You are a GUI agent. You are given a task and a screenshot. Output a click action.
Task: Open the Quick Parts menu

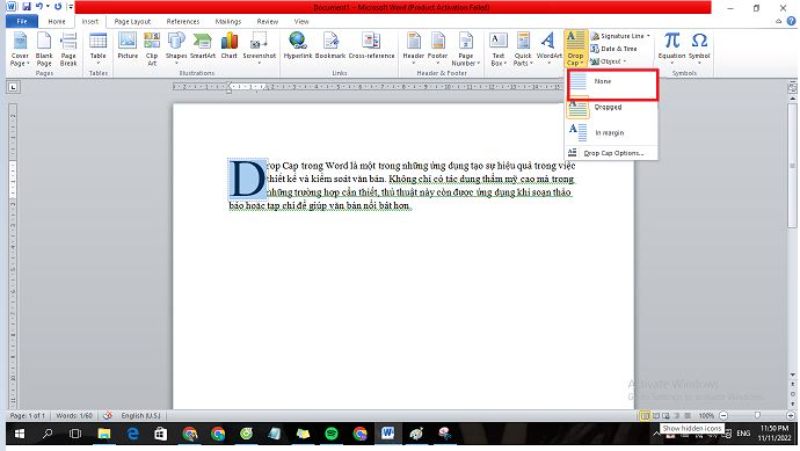tap(522, 49)
